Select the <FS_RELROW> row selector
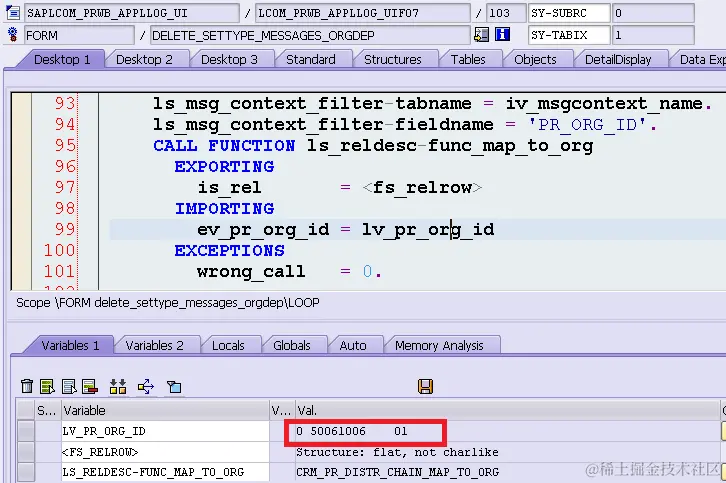The image size is (726, 483). pyautogui.click(x=26, y=452)
